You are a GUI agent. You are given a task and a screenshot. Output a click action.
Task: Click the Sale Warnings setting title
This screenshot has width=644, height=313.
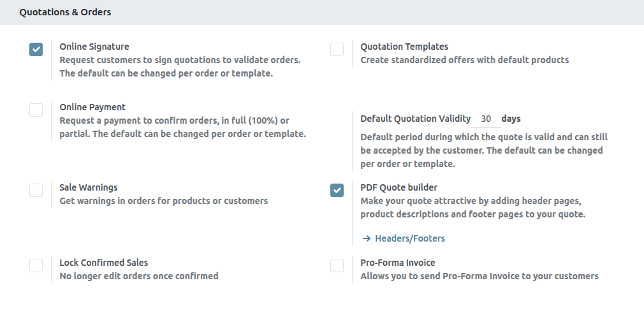coord(89,187)
